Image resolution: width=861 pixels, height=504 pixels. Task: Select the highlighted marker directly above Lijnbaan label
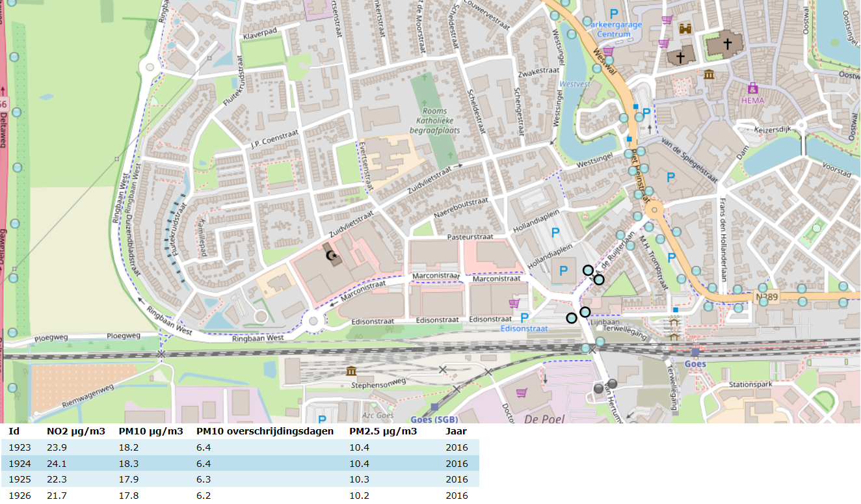(585, 312)
